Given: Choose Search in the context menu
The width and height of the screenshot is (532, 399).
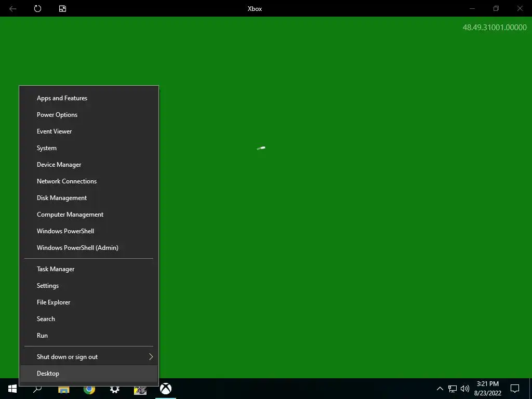Looking at the screenshot, I should [89, 319].
